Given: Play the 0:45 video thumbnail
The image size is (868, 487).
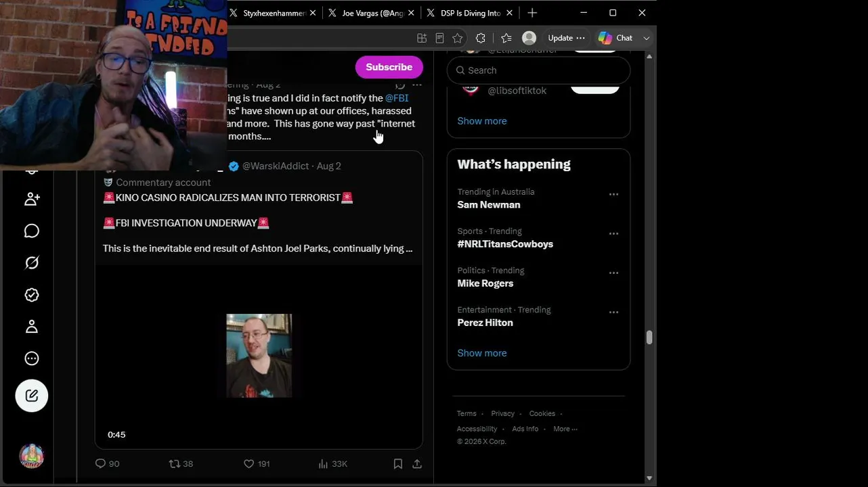Looking at the screenshot, I should [x=259, y=356].
